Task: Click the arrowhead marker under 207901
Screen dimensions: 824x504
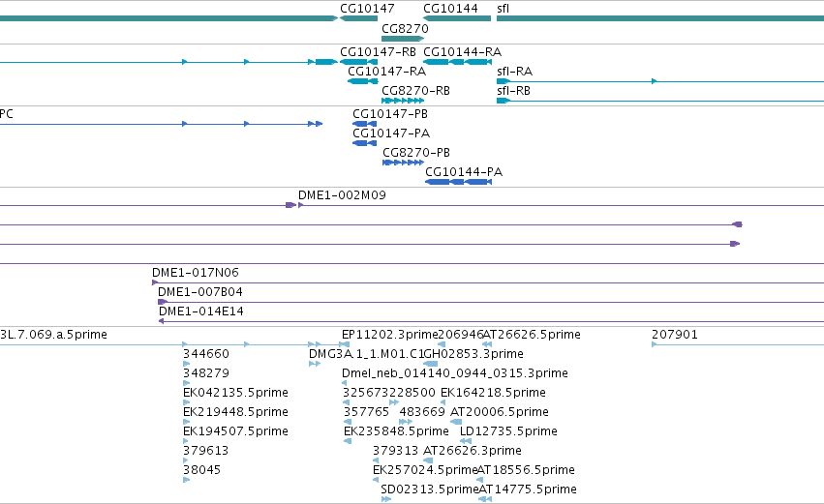Action: 655,344
